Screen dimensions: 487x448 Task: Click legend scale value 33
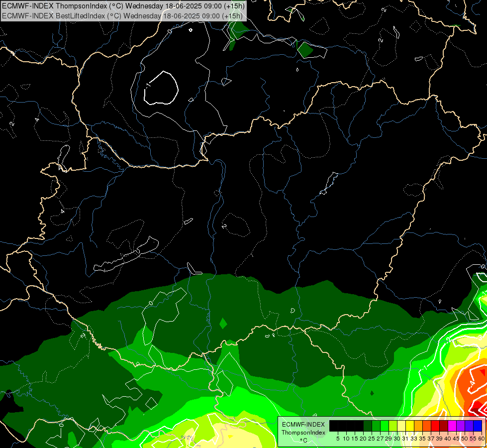click(x=414, y=439)
